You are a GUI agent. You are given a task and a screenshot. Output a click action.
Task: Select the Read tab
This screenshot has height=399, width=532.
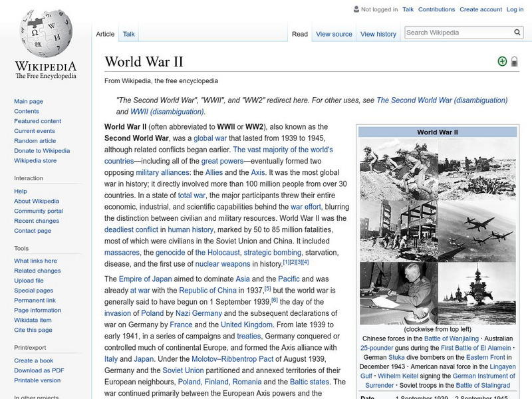(x=300, y=34)
